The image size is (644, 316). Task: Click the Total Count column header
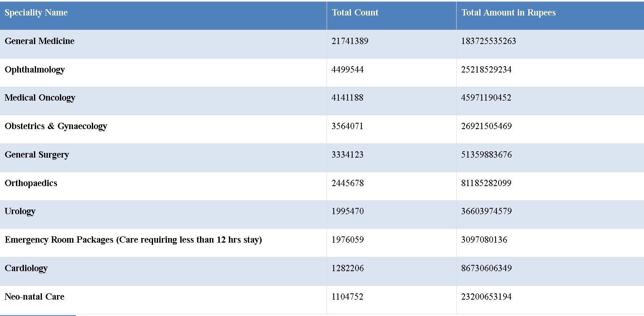pyautogui.click(x=355, y=13)
